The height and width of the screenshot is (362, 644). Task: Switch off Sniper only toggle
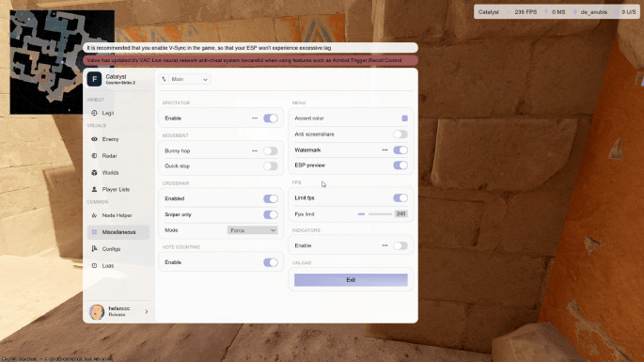[271, 214]
